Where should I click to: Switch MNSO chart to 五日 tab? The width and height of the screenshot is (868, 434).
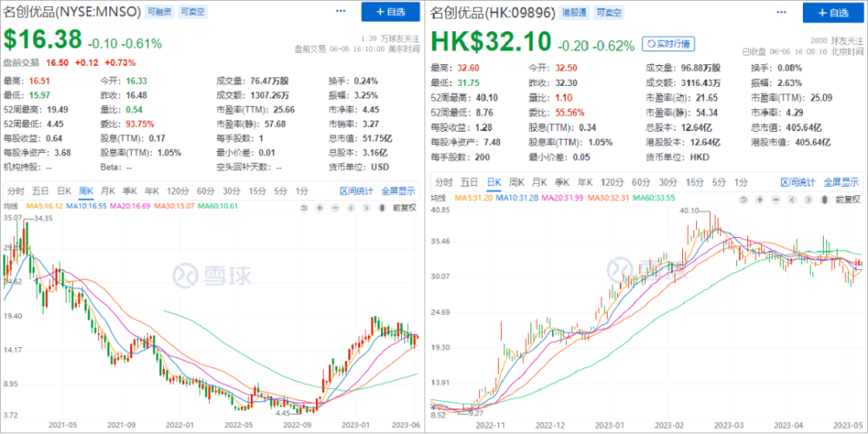tap(41, 191)
